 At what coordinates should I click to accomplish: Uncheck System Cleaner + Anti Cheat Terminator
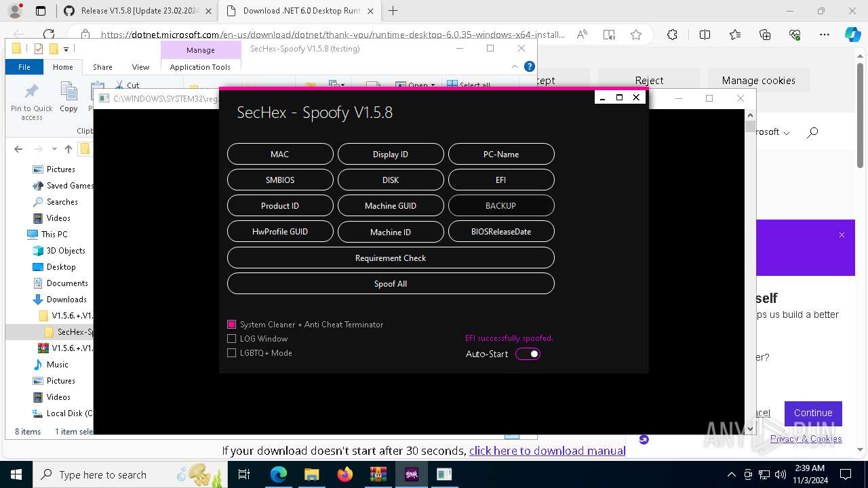coord(231,325)
